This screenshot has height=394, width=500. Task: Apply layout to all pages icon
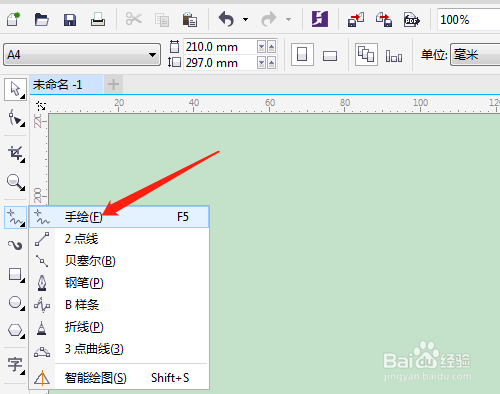coord(366,54)
